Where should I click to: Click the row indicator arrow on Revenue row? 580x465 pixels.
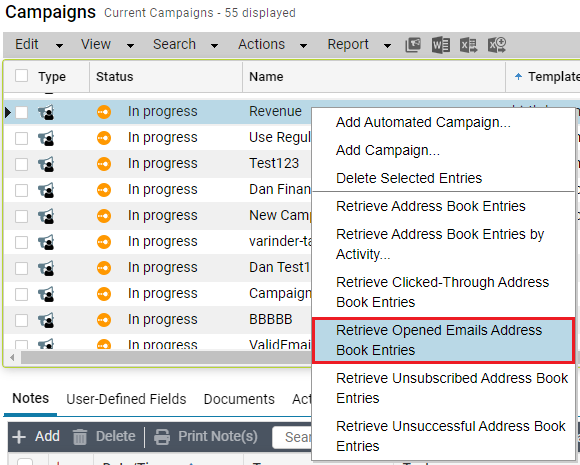tap(8, 112)
